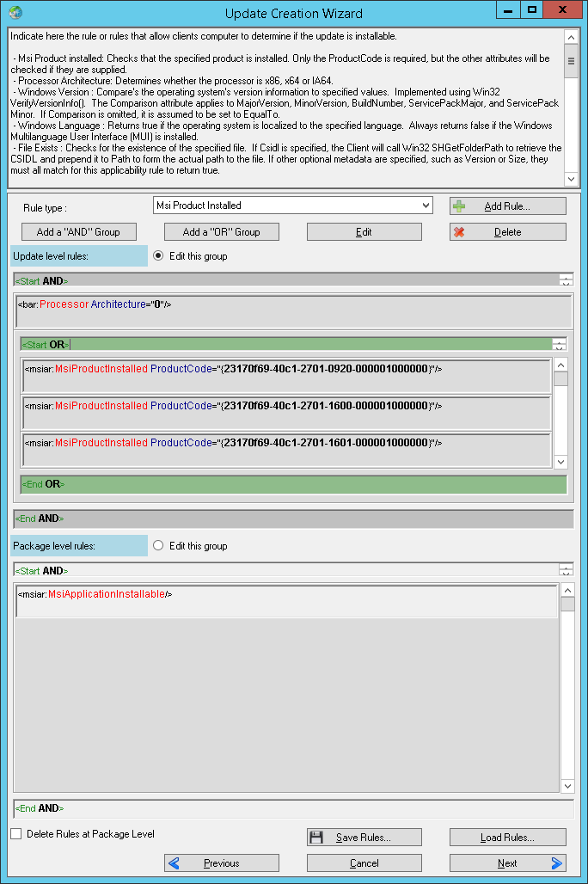Viewport: 588px width, 884px height.
Task: Select the ProductCode rule ending 1601-000001000000
Action: point(286,450)
